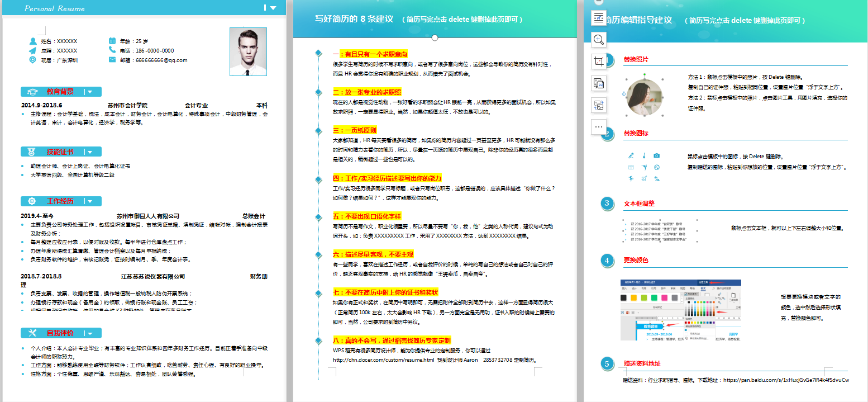Screen dimensions: 868x402
Task: Select the location pin icon beside 现居
Action: point(33,60)
